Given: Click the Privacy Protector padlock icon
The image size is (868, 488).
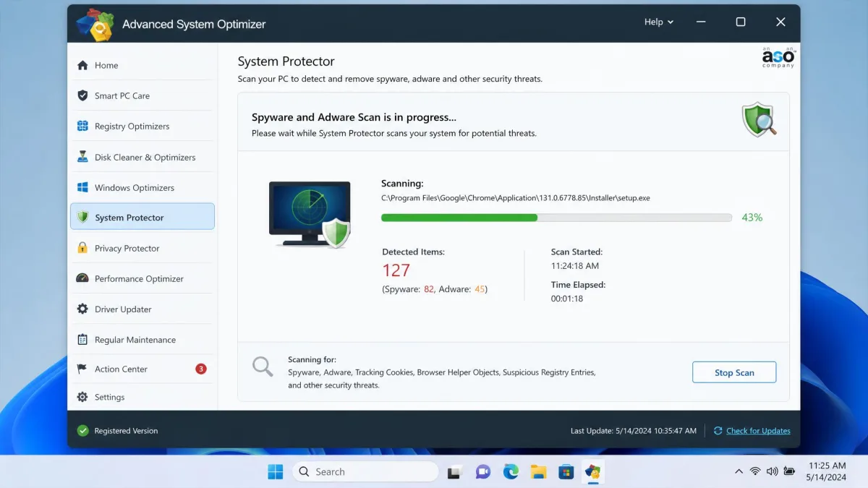Looking at the screenshot, I should point(82,248).
